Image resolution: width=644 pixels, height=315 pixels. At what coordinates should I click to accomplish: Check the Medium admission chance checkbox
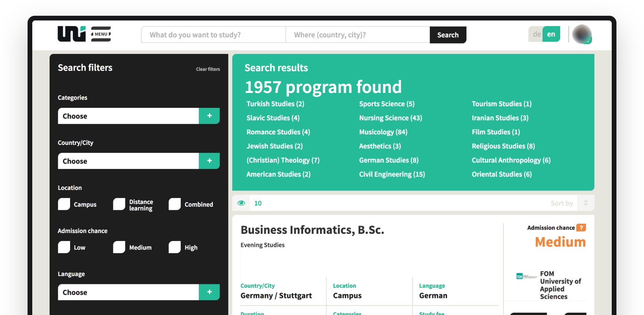click(119, 247)
